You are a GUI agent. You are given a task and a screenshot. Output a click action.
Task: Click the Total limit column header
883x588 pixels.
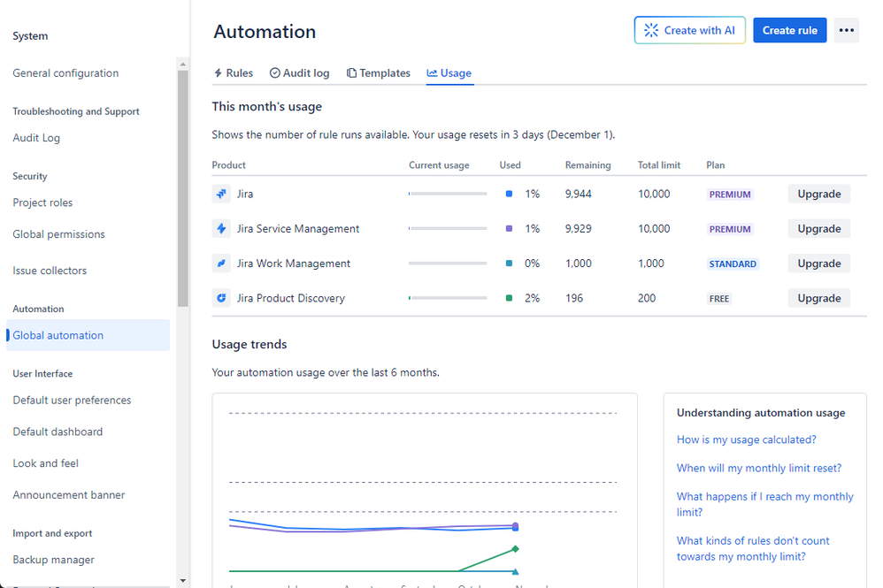pos(659,164)
